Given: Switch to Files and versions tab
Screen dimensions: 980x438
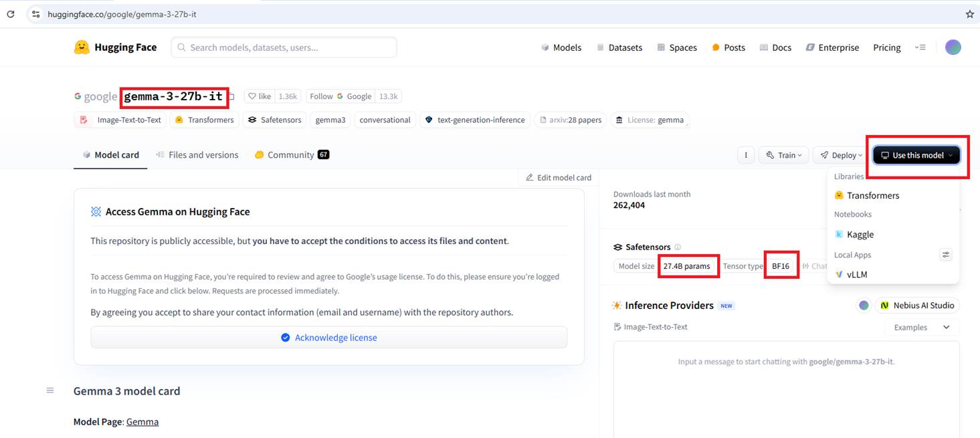Looking at the screenshot, I should (197, 154).
